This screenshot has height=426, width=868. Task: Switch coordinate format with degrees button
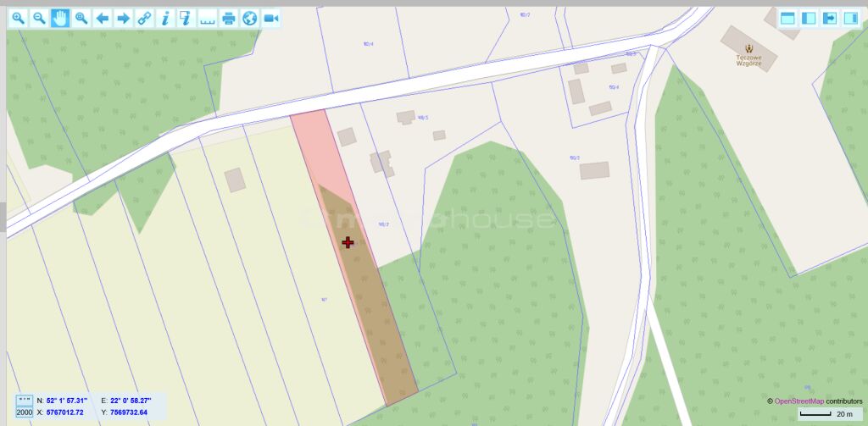(24, 400)
